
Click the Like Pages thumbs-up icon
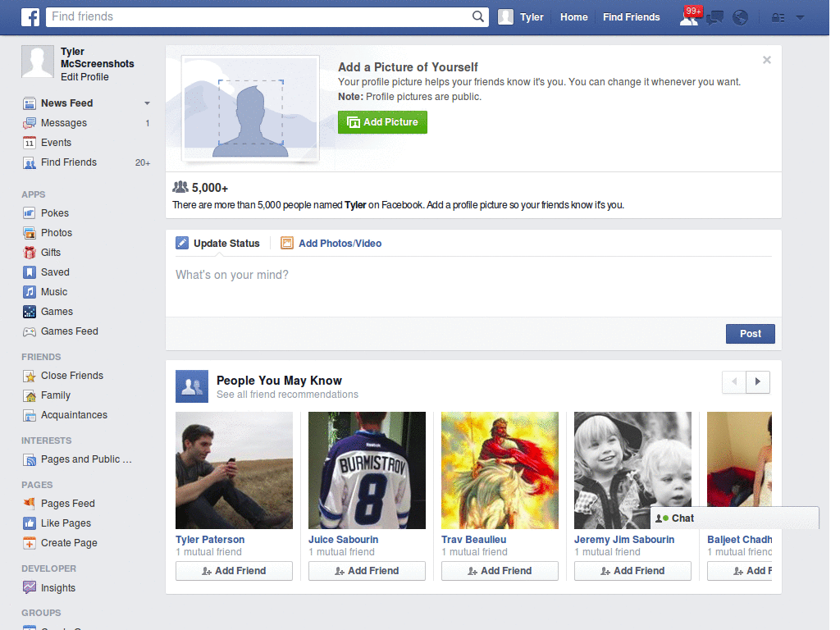[x=30, y=523]
